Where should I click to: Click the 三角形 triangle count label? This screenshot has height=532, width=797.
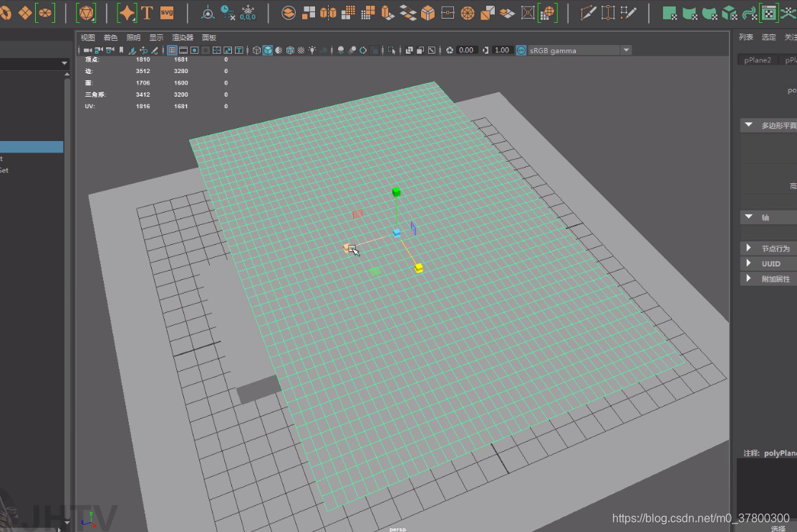[x=95, y=95]
